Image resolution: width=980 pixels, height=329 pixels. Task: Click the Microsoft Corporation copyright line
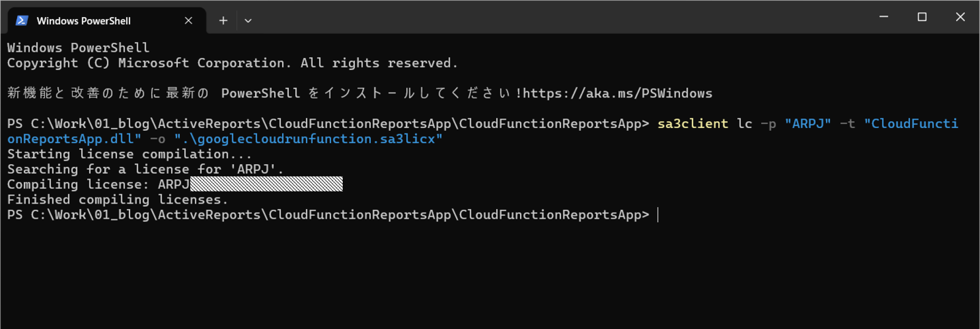(233, 63)
